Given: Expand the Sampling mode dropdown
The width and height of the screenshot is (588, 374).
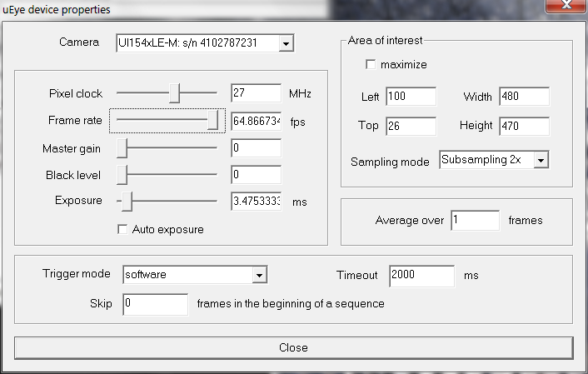Looking at the screenshot, I should pos(541,160).
